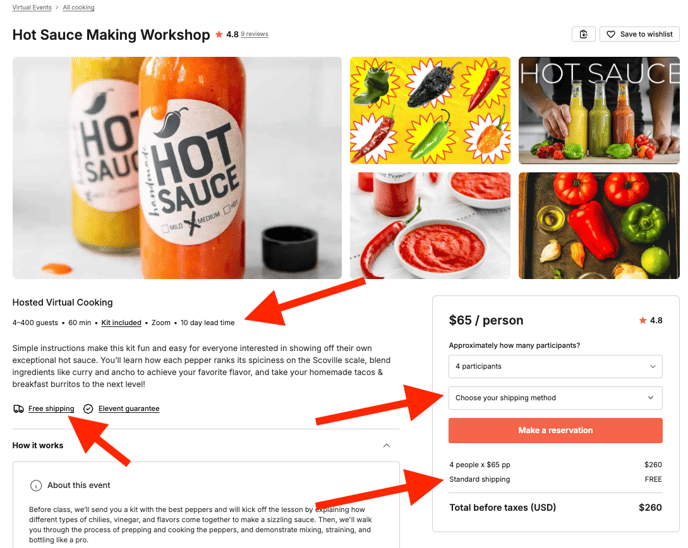Open the red sauce bowl thumbnail
The image size is (688, 548).
(x=430, y=226)
